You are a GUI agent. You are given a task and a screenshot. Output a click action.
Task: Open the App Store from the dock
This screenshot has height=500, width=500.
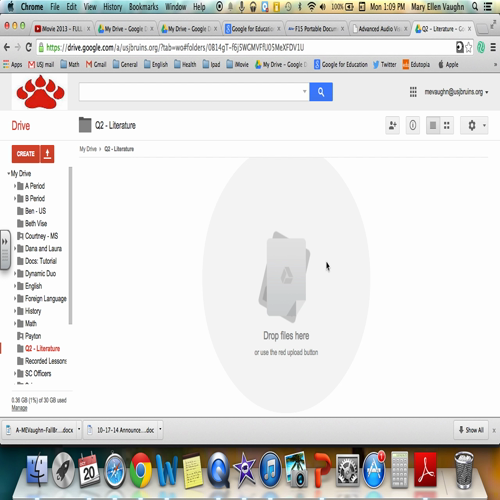click(x=374, y=470)
